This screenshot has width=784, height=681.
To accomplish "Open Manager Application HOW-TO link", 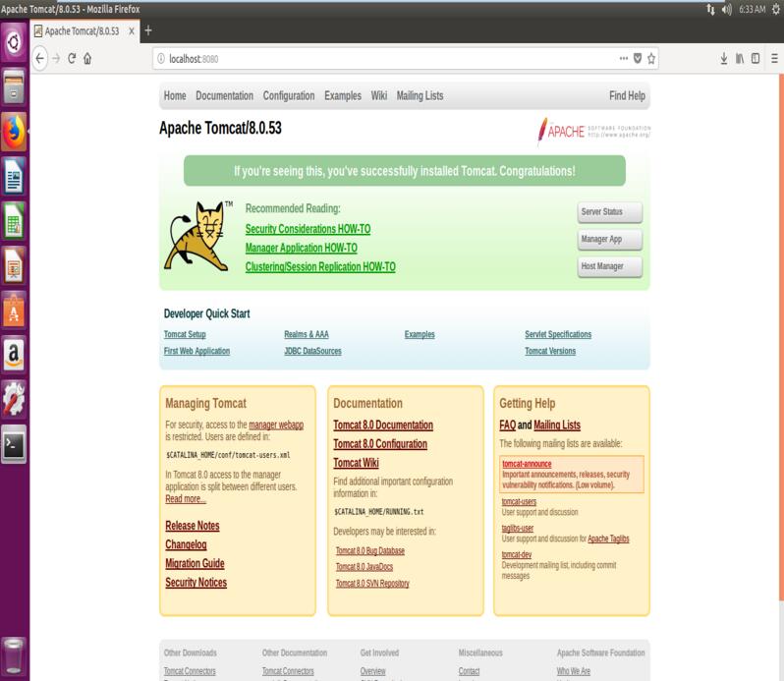I will click(x=302, y=248).
